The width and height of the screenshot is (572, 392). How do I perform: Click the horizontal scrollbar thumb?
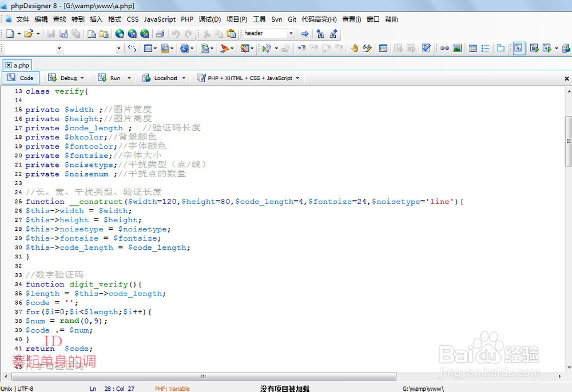[x=204, y=376]
